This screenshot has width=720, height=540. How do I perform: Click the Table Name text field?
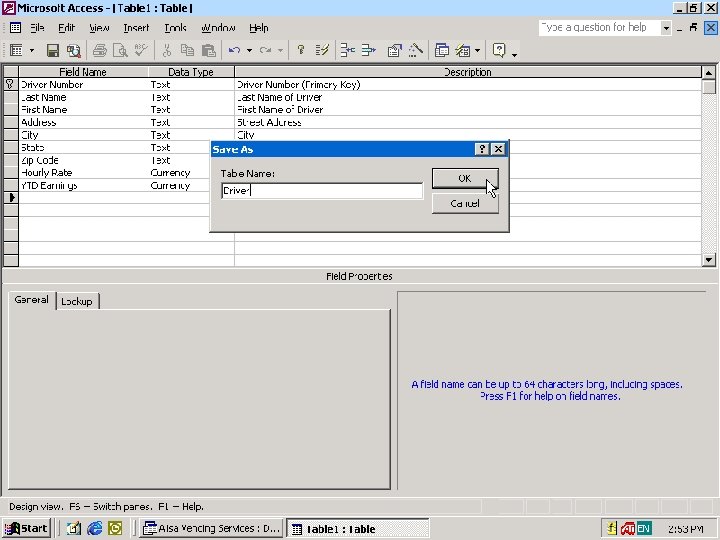click(322, 191)
